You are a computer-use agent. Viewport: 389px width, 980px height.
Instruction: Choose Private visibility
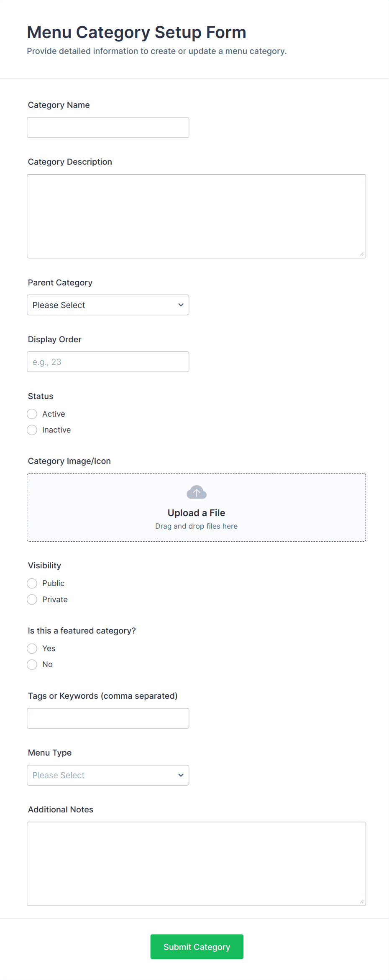coord(32,600)
